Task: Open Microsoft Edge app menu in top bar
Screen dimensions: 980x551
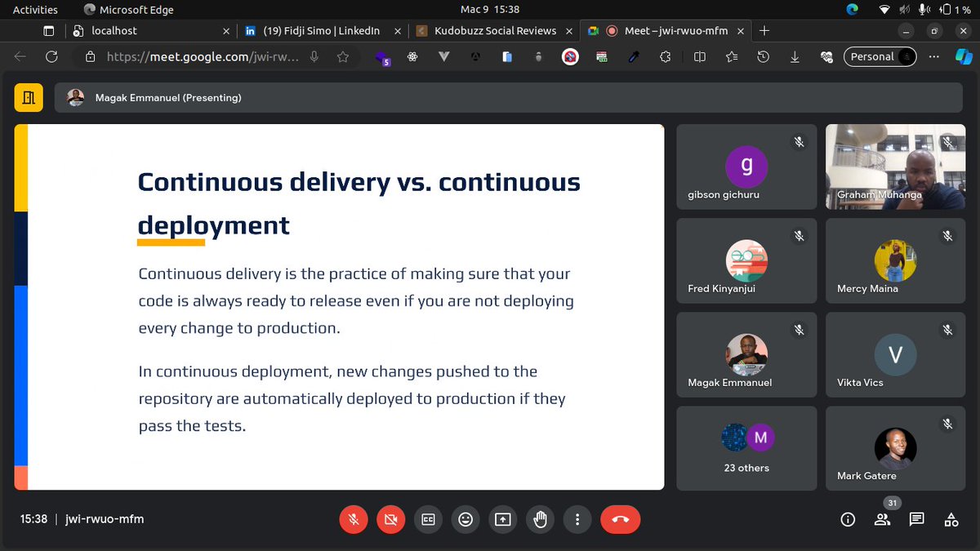Action: click(128, 10)
